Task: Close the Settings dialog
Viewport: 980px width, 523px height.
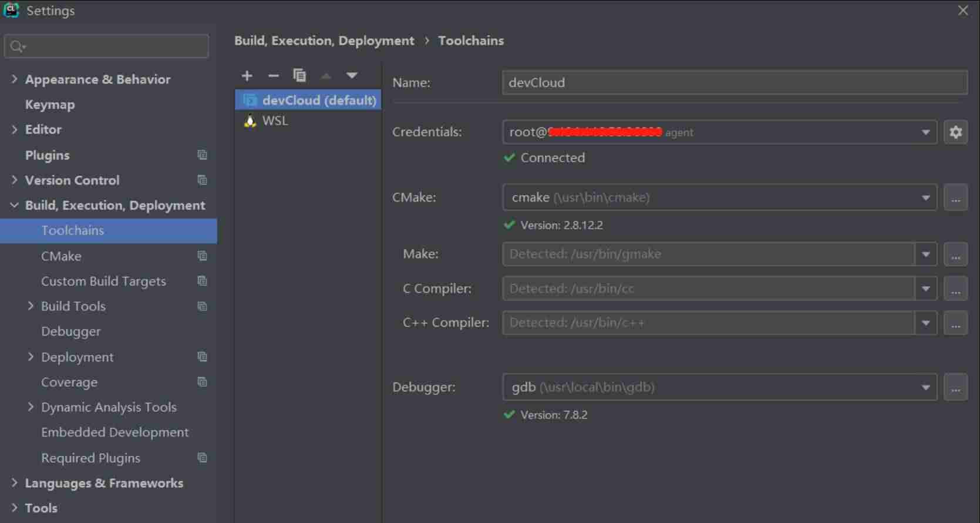Action: pyautogui.click(x=963, y=11)
